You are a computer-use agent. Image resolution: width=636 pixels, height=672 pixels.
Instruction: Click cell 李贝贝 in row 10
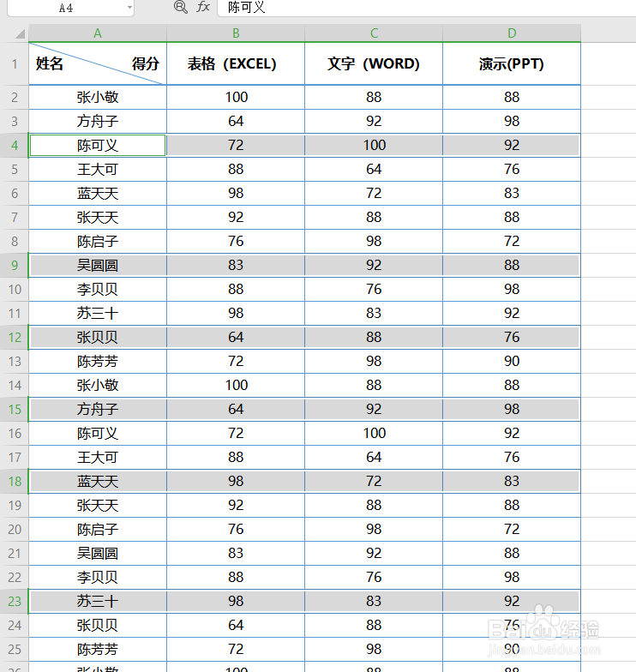pyautogui.click(x=98, y=290)
